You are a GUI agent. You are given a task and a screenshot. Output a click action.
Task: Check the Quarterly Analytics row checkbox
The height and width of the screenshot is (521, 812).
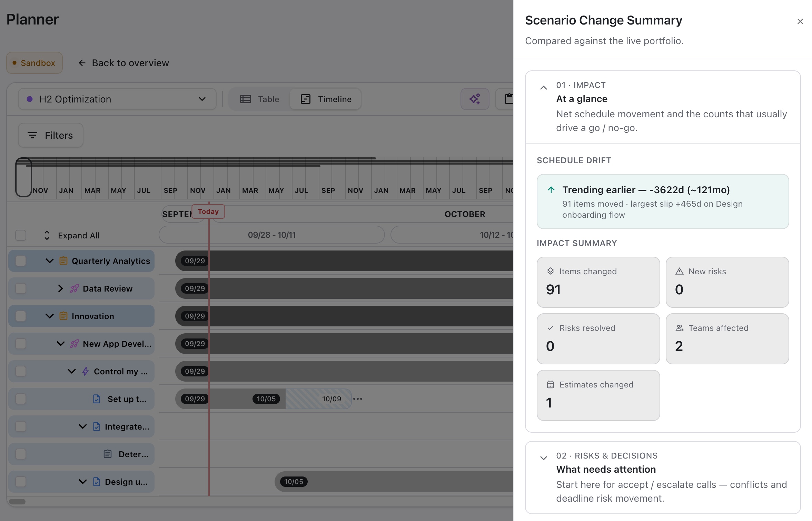(x=21, y=261)
